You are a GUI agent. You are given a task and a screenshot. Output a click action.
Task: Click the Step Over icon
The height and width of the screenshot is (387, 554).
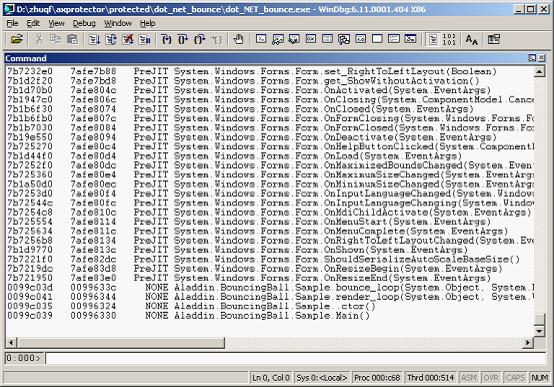(183, 39)
